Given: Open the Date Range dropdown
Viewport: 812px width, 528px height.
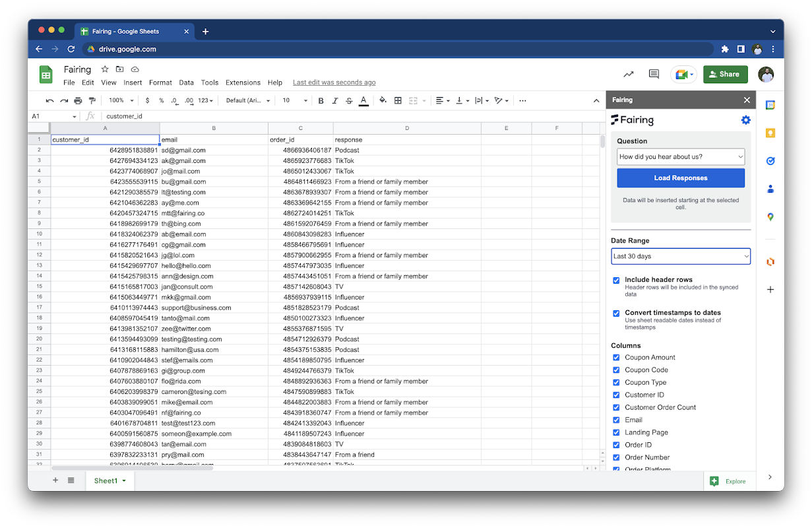Looking at the screenshot, I should pyautogui.click(x=681, y=256).
